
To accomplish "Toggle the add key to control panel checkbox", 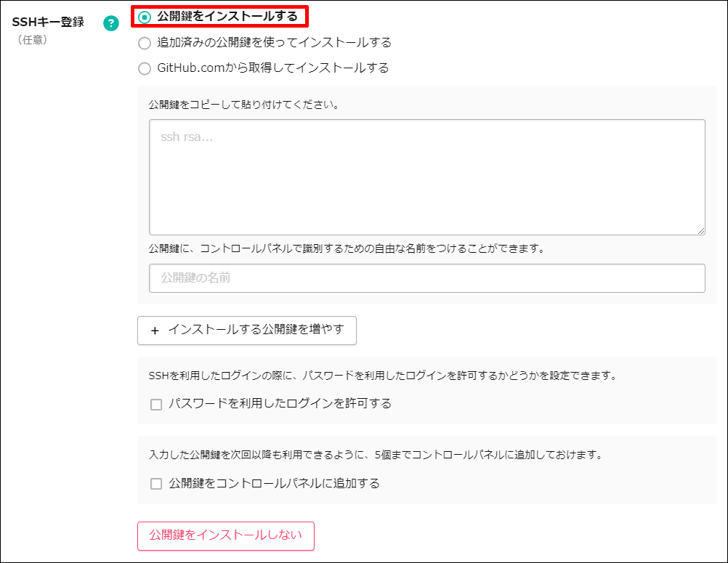I will point(155,485).
